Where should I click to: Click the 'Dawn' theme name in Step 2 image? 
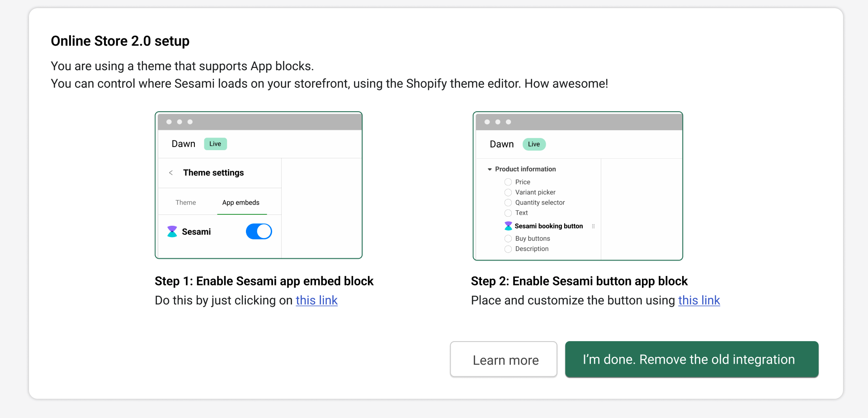pos(502,144)
